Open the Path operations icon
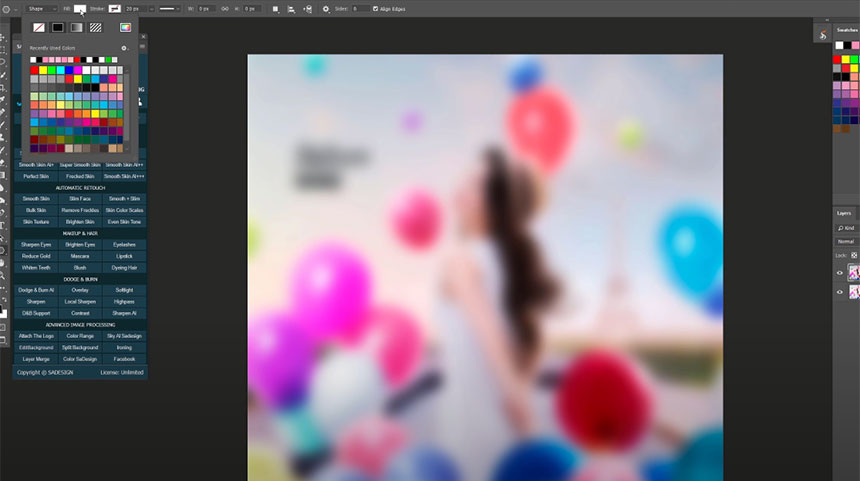Image resolution: width=860 pixels, height=481 pixels. 276,9
